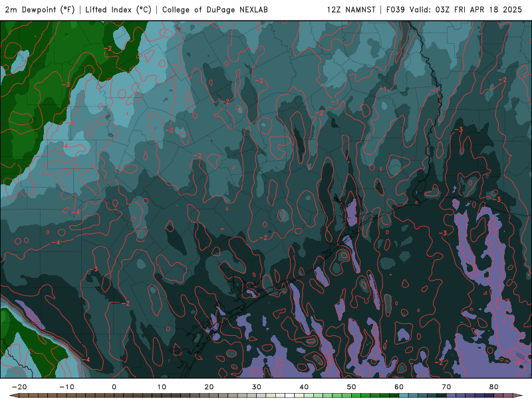Click the '70' color scale label
532x399 pixels.
[446, 387]
